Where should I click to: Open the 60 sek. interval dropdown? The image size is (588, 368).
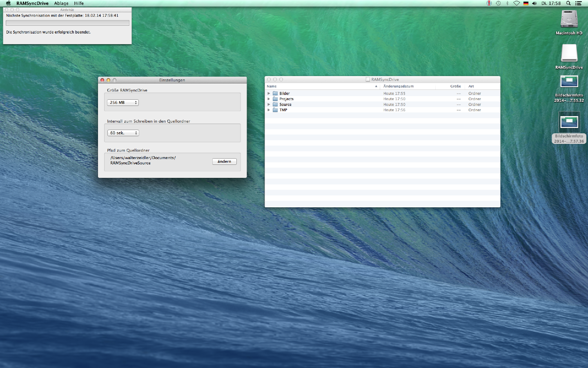[x=123, y=133]
